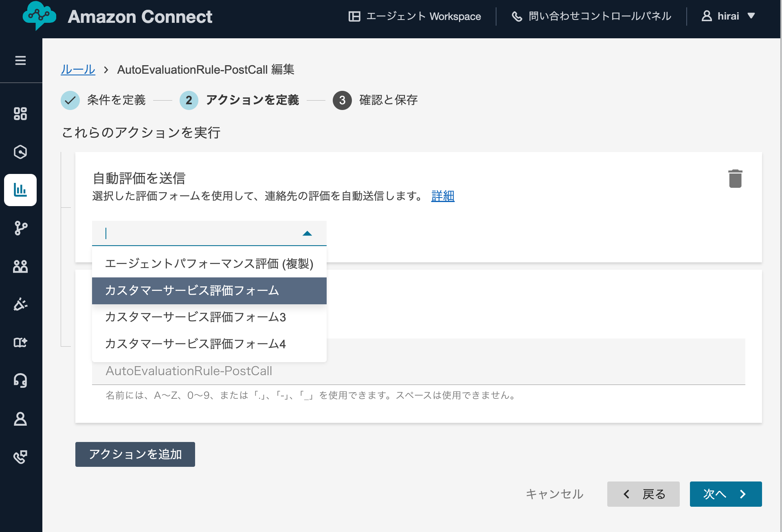Click the アクションを追加 button
Screen dimensions: 782x532
click(x=135, y=454)
